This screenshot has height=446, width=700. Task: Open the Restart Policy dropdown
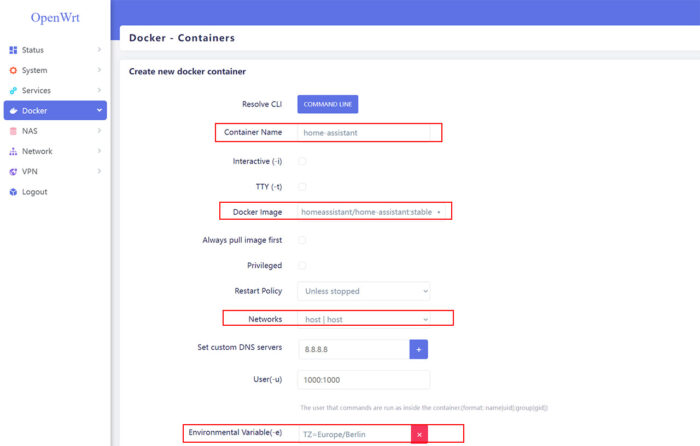[x=363, y=292]
